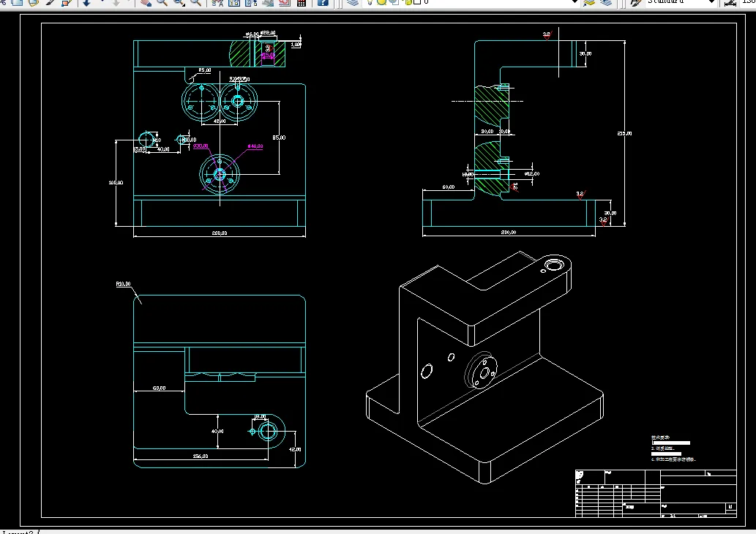Click layer 0 white color square
This screenshot has width=756, height=534.
tap(418, 2)
